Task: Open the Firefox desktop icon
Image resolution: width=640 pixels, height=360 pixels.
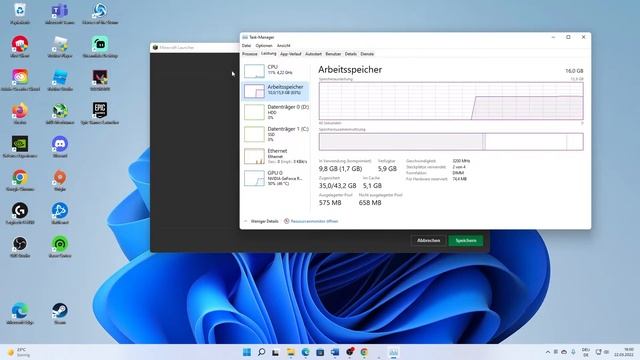Action: [20, 113]
